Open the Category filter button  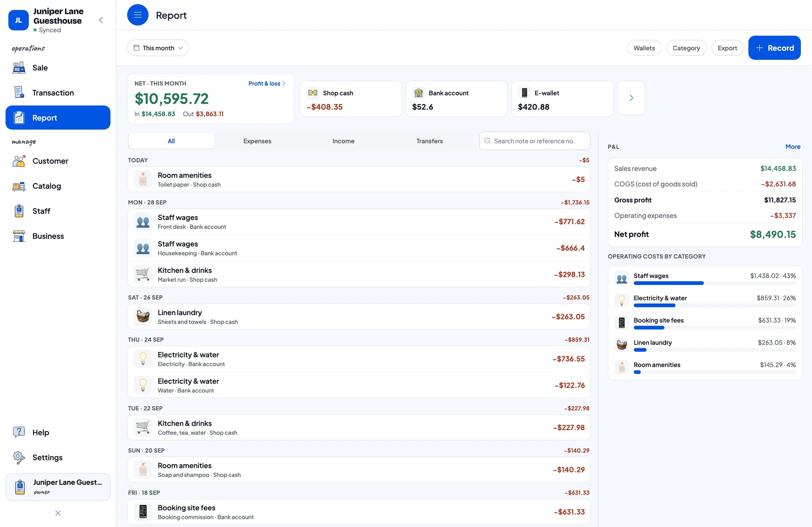click(x=686, y=48)
